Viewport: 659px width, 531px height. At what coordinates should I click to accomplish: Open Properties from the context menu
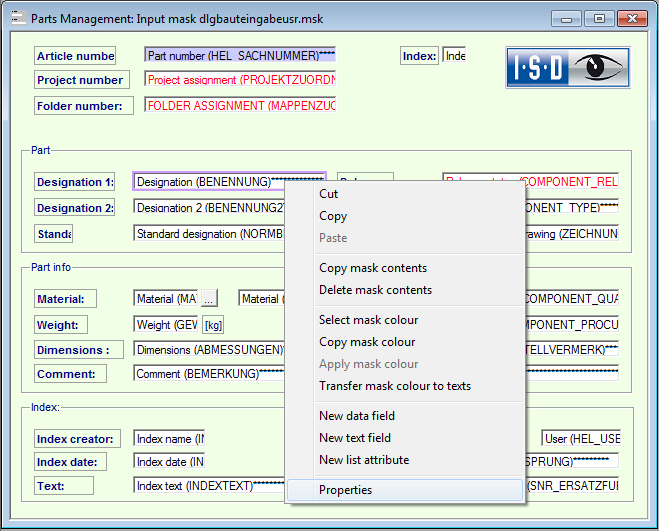click(x=345, y=490)
